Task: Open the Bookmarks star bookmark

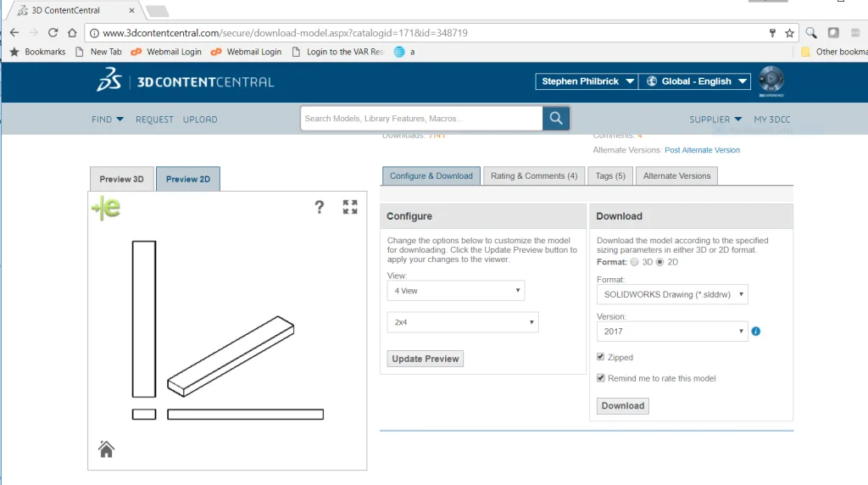Action: click(37, 52)
